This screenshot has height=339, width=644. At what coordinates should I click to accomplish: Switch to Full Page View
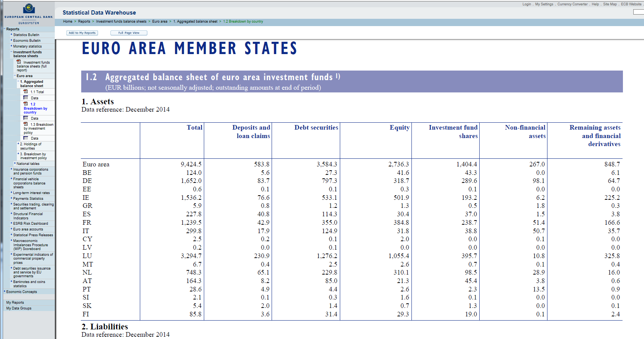(x=129, y=33)
